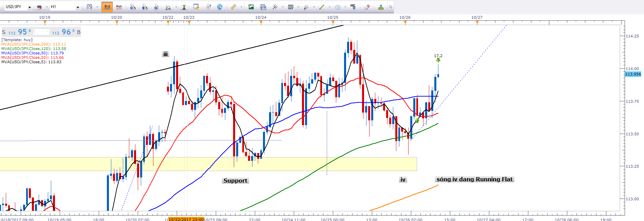Select the ellipse shape drawing tool

click(x=338, y=7)
